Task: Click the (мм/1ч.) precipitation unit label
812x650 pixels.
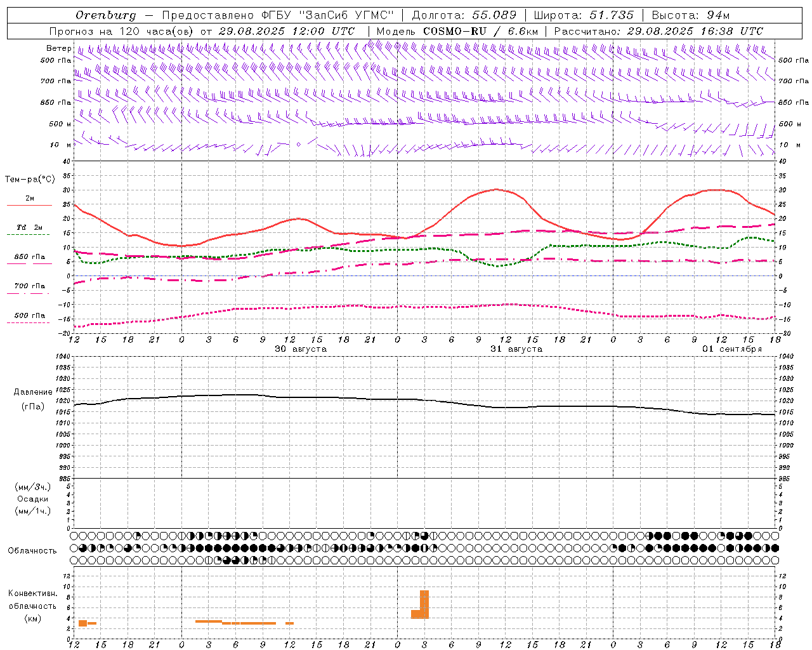Action: 33,511
